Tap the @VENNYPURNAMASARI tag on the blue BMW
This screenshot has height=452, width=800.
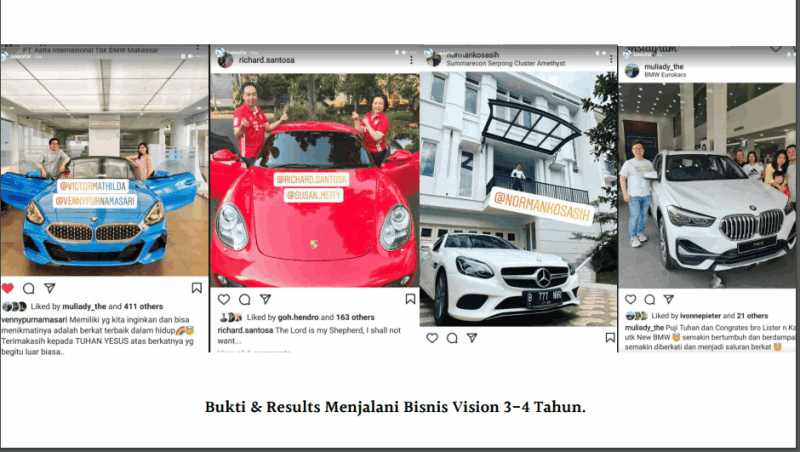tap(95, 201)
